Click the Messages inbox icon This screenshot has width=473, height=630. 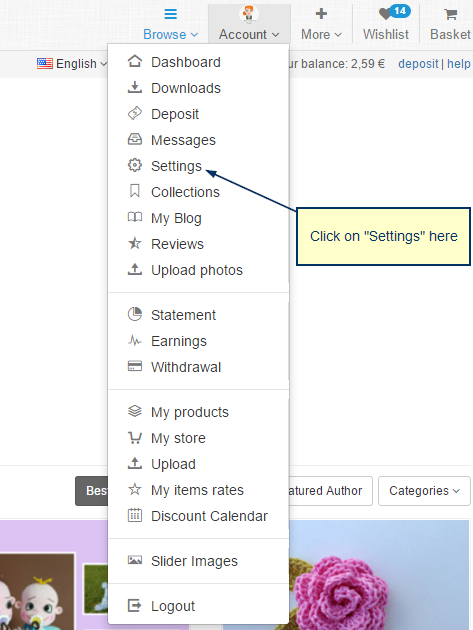click(135, 139)
